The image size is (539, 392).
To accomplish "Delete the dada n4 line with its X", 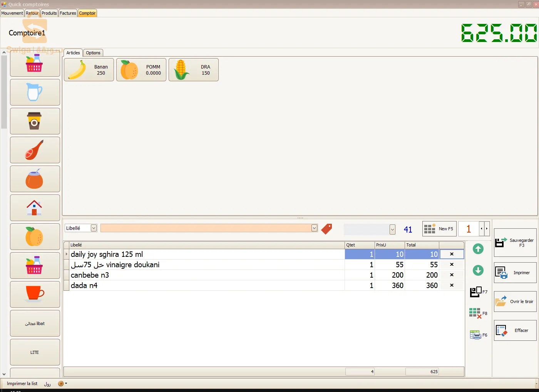I will (452, 285).
